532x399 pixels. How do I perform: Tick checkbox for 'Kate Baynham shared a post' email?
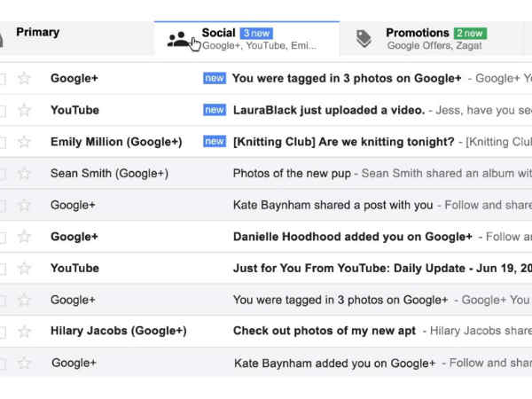pos(3,206)
